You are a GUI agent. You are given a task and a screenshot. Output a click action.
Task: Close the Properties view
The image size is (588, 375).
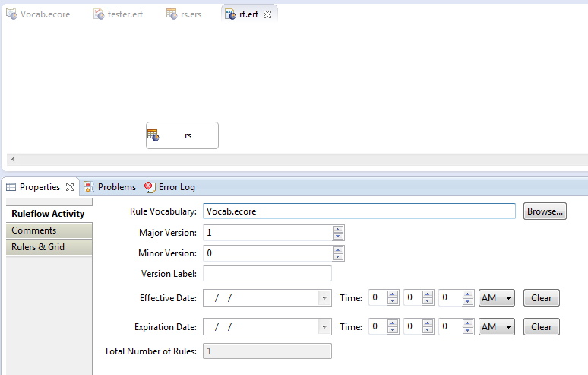[70, 187]
